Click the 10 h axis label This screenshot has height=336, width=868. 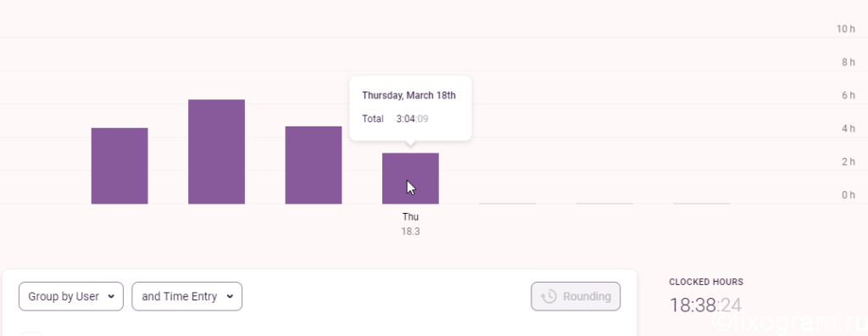[846, 29]
